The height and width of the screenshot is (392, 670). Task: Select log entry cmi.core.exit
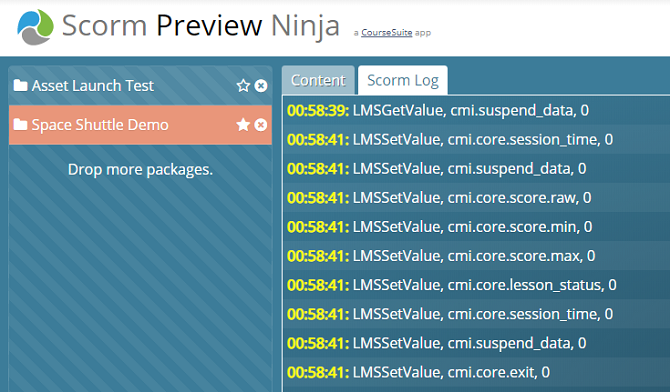(x=476, y=372)
